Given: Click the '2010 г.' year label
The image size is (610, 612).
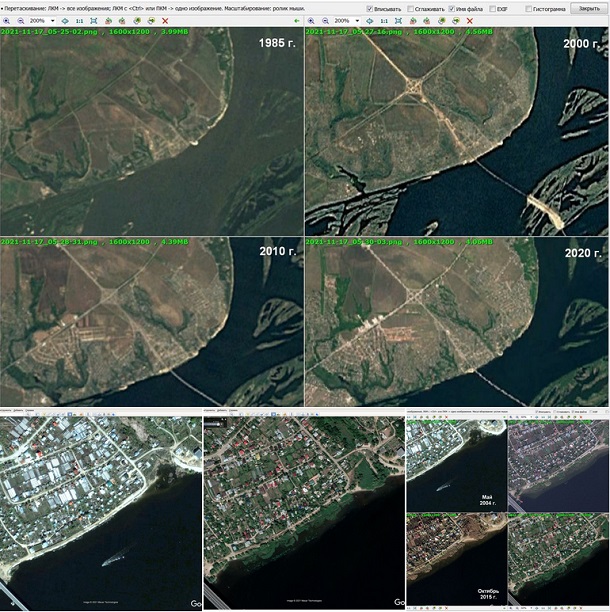Looking at the screenshot, I should coord(278,251).
